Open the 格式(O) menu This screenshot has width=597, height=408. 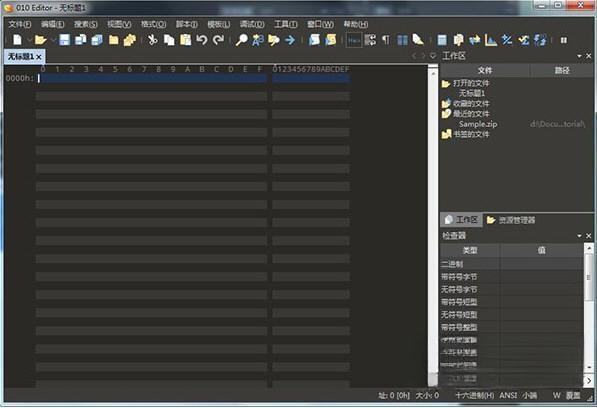coord(153,24)
